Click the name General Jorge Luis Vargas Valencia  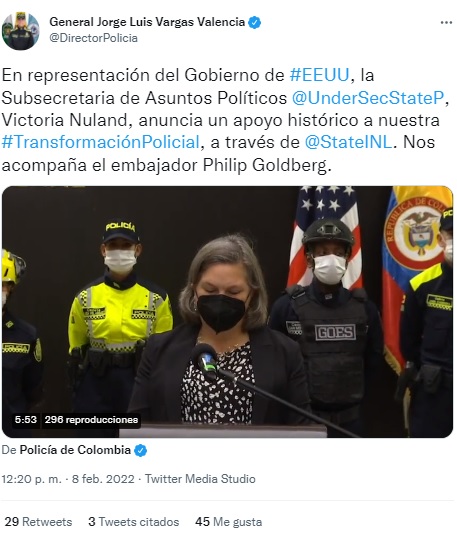click(147, 22)
